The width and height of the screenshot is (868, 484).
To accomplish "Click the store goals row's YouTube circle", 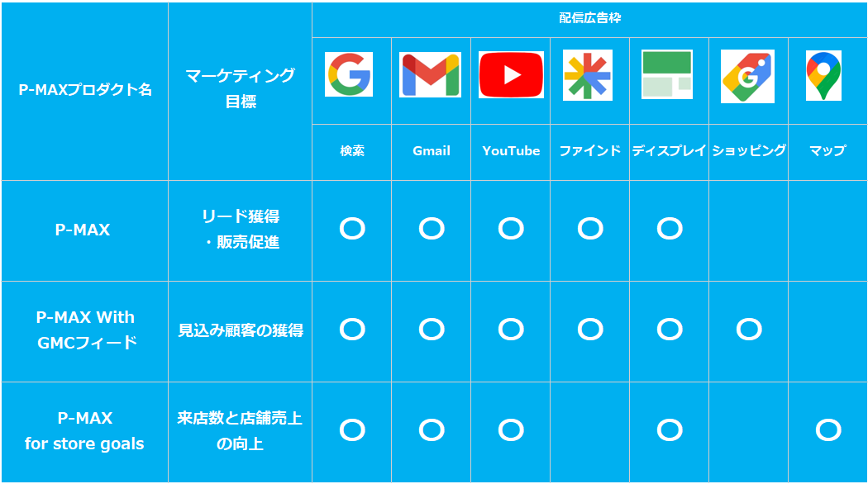I will tap(511, 429).
